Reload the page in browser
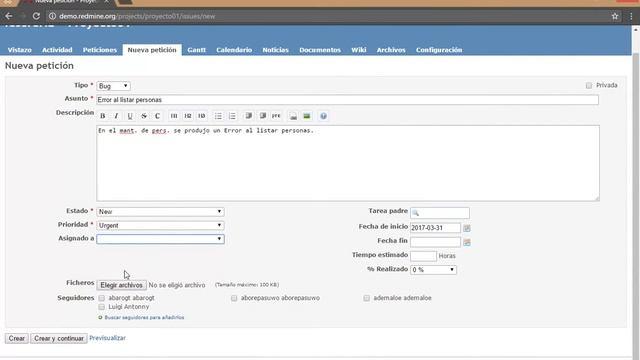The image size is (640, 360). pyautogui.click(x=36, y=16)
